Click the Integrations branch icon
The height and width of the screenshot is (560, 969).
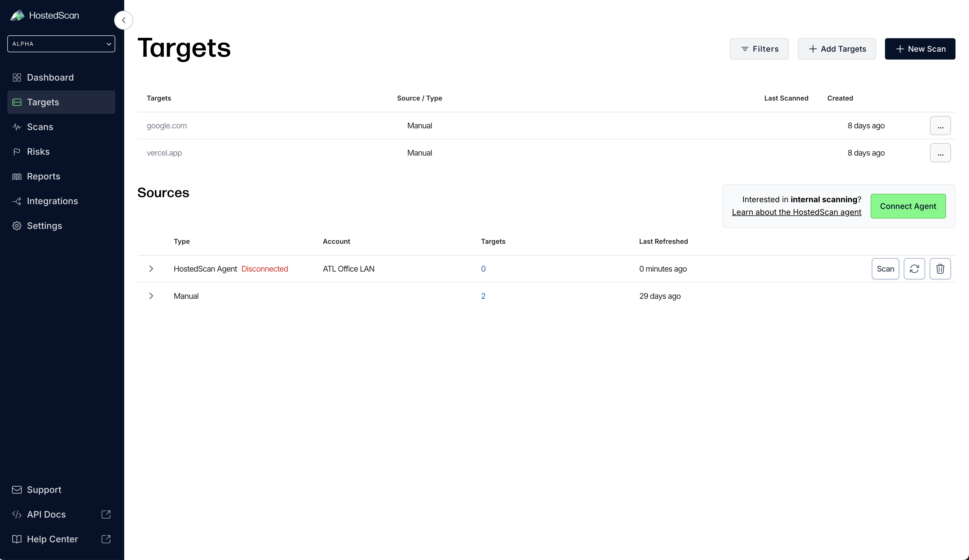pyautogui.click(x=17, y=201)
